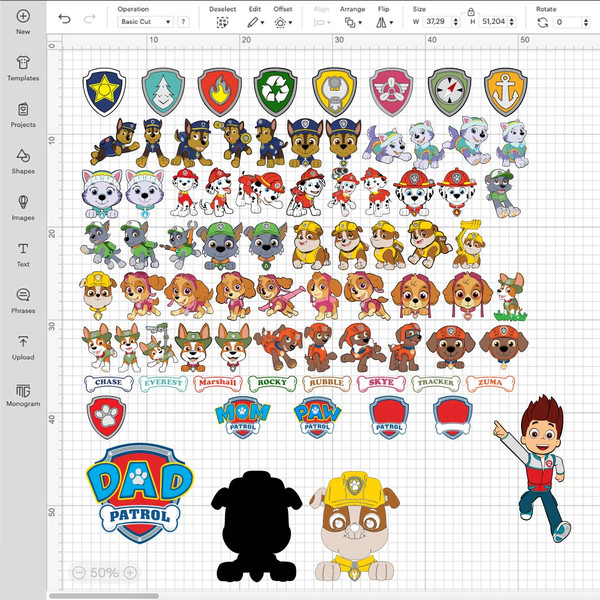Click the Rotate icon
Viewport: 600px width, 600px height.
[x=543, y=23]
